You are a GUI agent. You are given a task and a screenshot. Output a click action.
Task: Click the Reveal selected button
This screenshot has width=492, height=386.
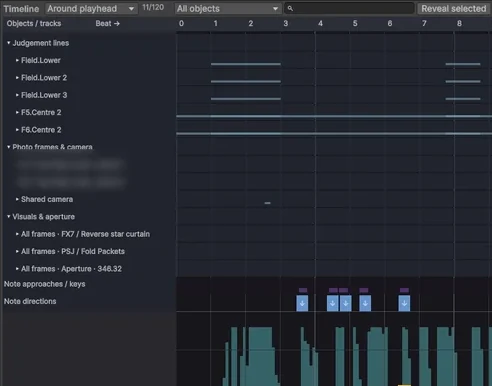coord(454,9)
